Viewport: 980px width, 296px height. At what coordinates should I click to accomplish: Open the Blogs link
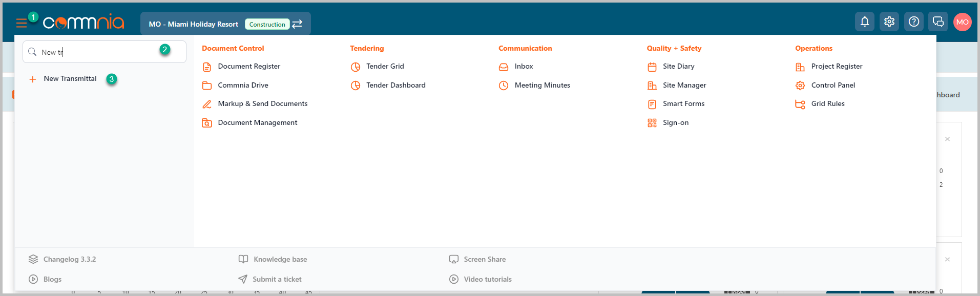[52, 280]
